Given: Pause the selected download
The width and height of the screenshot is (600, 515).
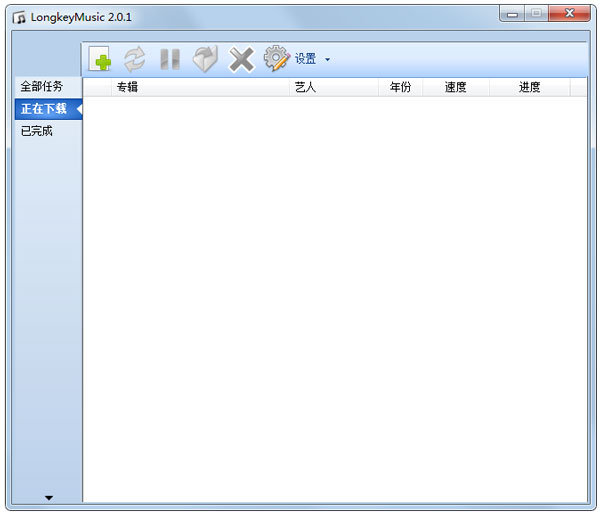Looking at the screenshot, I should point(170,59).
